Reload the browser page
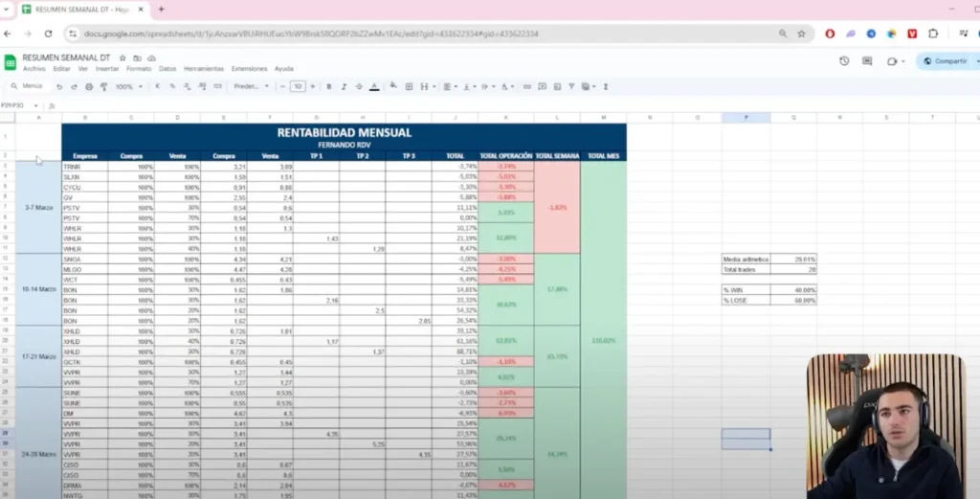This screenshot has width=980, height=499. 48,34
